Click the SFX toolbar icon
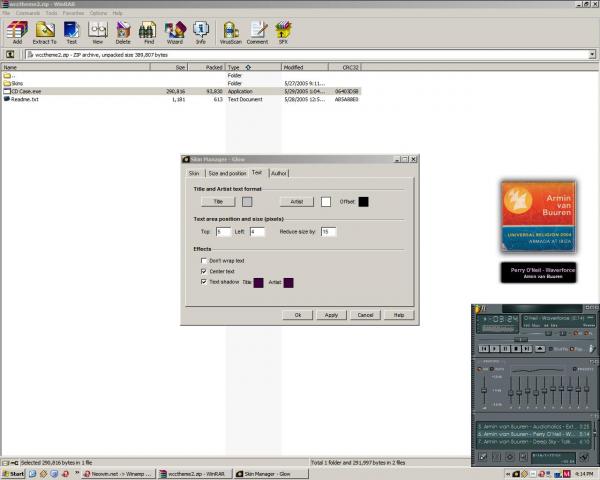Image resolution: width=600 pixels, height=480 pixels. tap(283, 33)
